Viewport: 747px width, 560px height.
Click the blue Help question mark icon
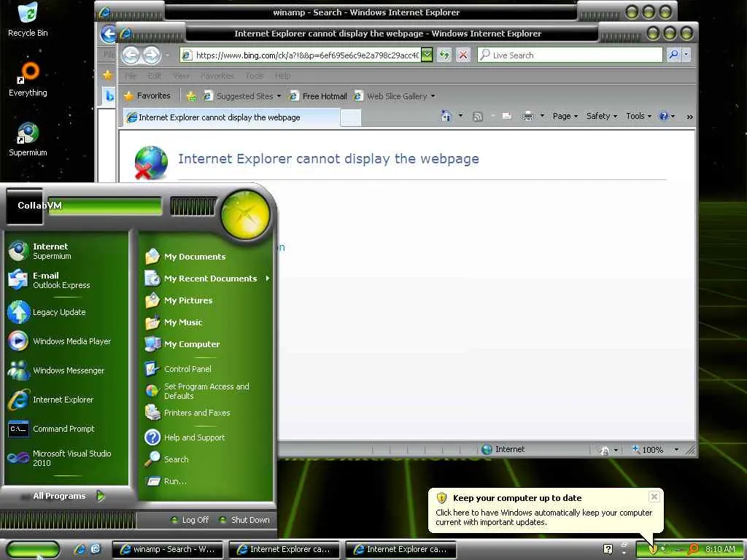[664, 116]
